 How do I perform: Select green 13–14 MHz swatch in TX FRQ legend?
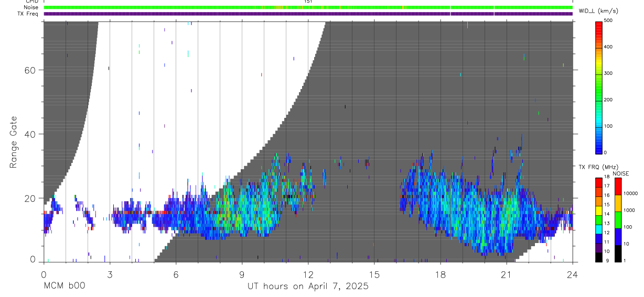[599, 220]
